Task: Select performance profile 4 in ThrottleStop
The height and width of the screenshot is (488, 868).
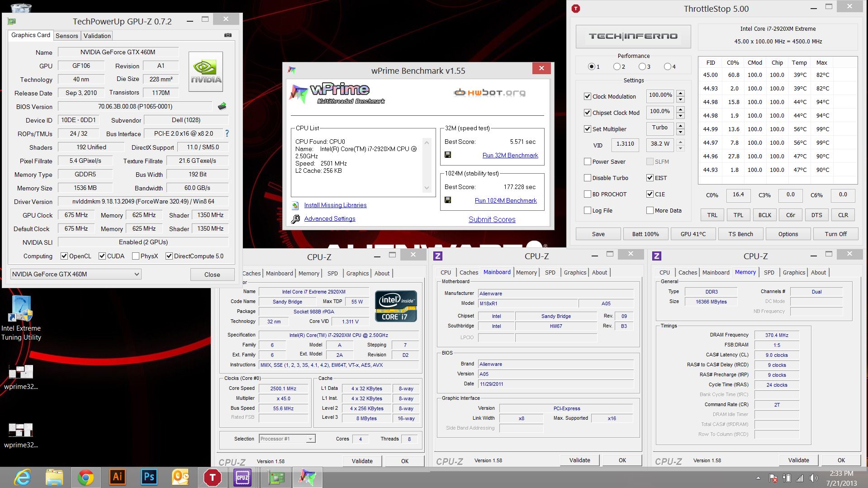Action: [x=667, y=66]
